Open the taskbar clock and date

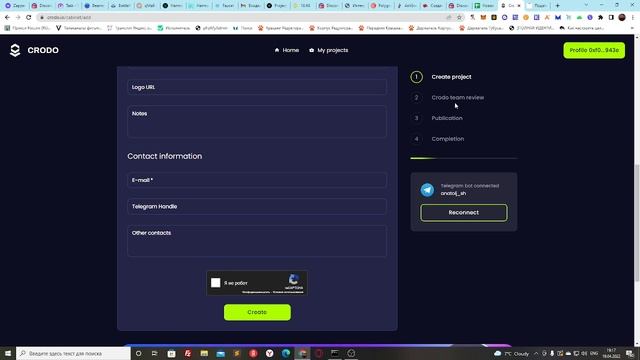coord(611,353)
